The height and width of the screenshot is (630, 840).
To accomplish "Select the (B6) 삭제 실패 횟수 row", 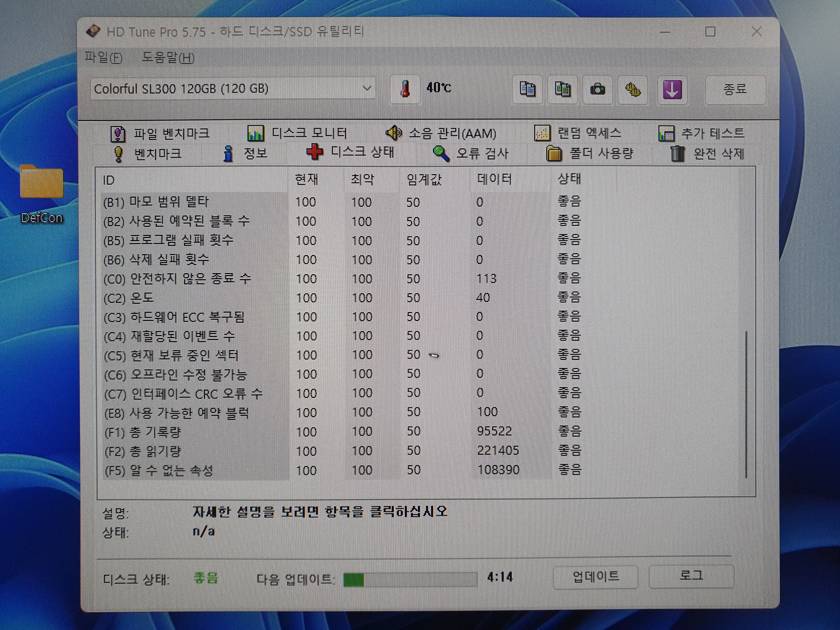I will (342, 259).
